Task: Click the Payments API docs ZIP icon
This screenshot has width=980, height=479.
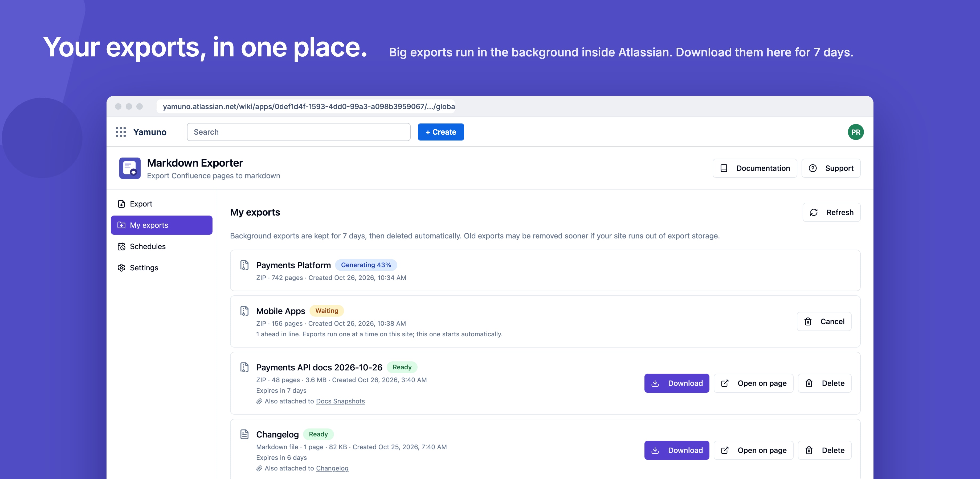Action: (x=244, y=367)
